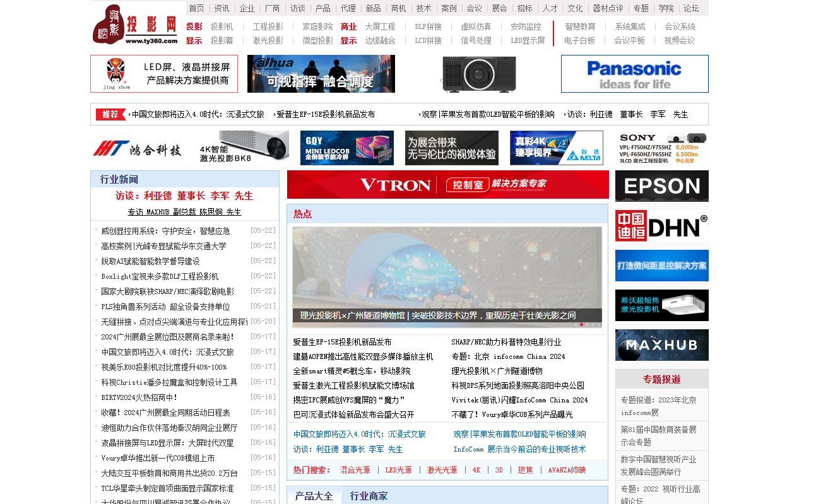Viewport: 816px width, 504px height.
Task: Open 论坛 in top navigation
Action: [692, 8]
